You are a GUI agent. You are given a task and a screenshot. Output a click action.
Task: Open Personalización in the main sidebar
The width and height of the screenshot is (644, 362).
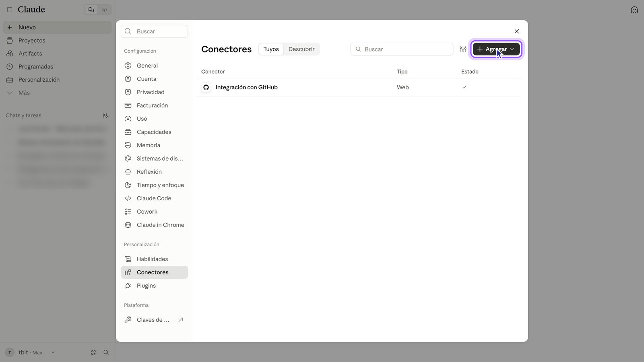(58, 80)
